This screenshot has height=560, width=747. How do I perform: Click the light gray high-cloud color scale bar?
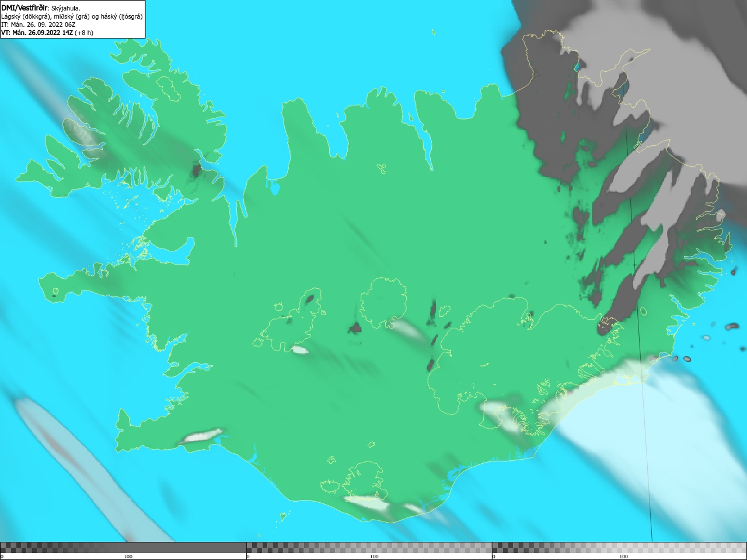tap(619, 547)
